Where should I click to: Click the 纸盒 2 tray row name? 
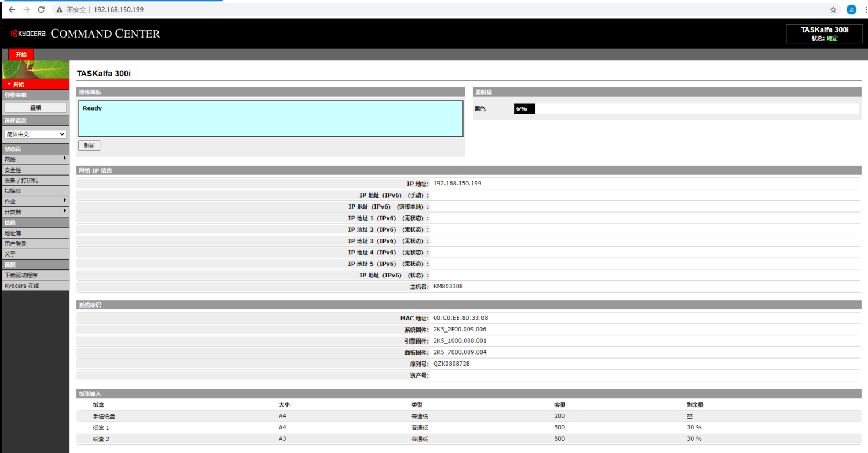click(x=101, y=439)
